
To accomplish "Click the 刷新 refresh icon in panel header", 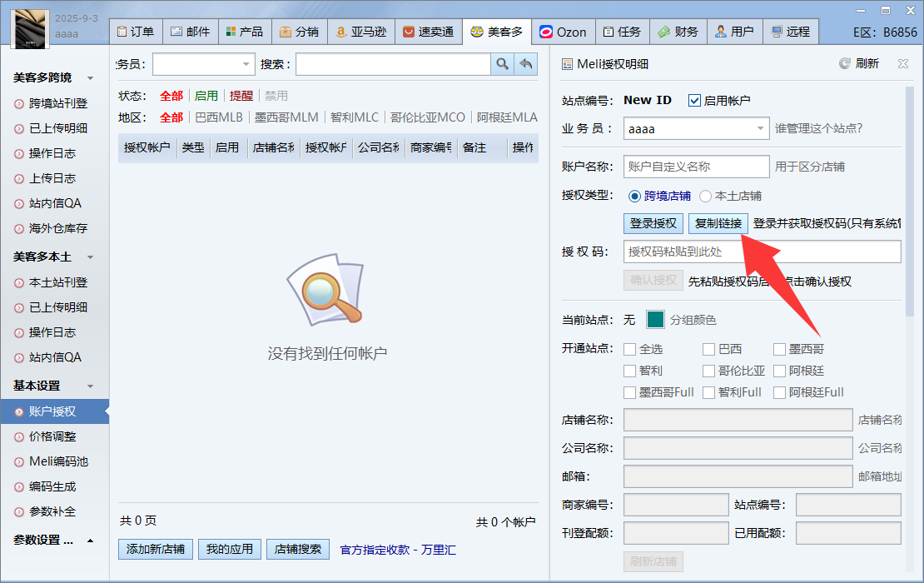I will 845,63.
